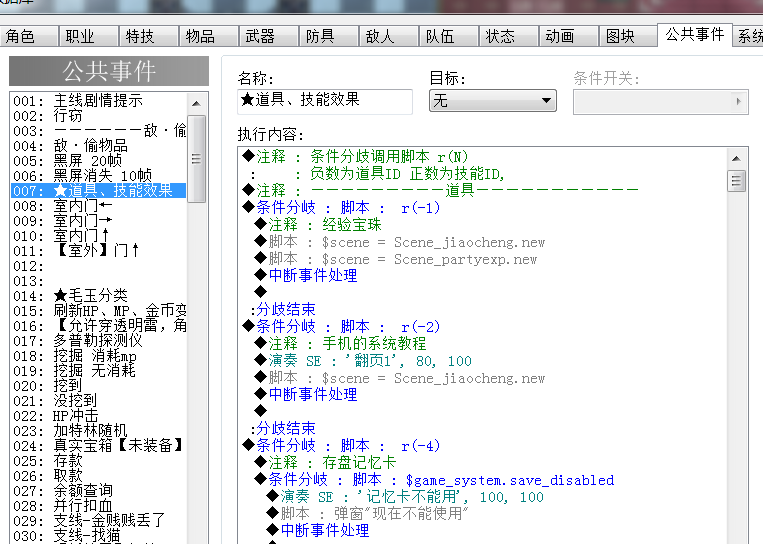The width and height of the screenshot is (763, 544).
Task: Select event 024: 真实宝箱【未装备】
Action: pos(99,446)
